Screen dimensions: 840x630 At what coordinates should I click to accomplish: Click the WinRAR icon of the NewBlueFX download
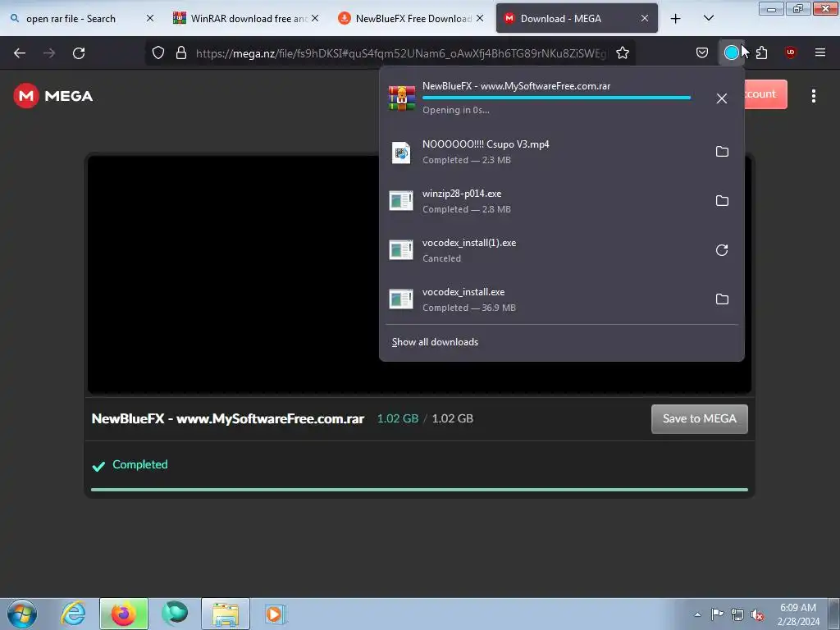click(402, 98)
